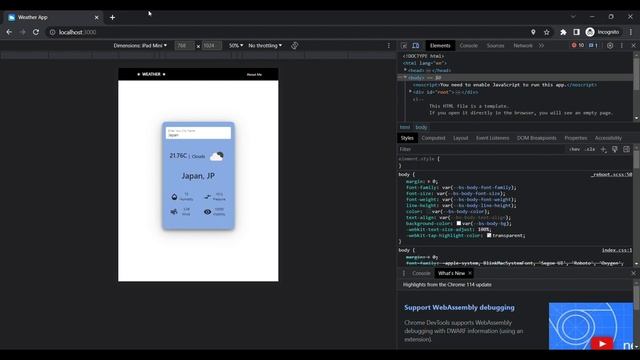The height and width of the screenshot is (360, 640).
Task: Close the bottom drawer
Action: coord(633,273)
